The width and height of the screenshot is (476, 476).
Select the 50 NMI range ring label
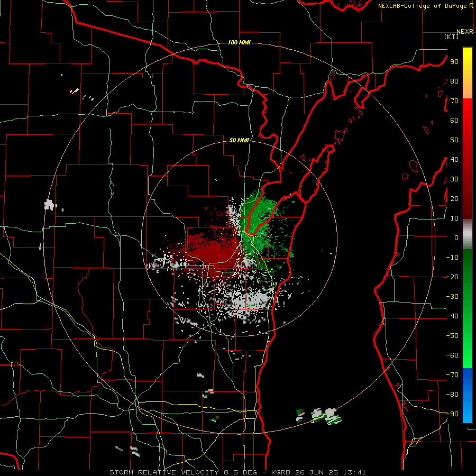coord(239,140)
